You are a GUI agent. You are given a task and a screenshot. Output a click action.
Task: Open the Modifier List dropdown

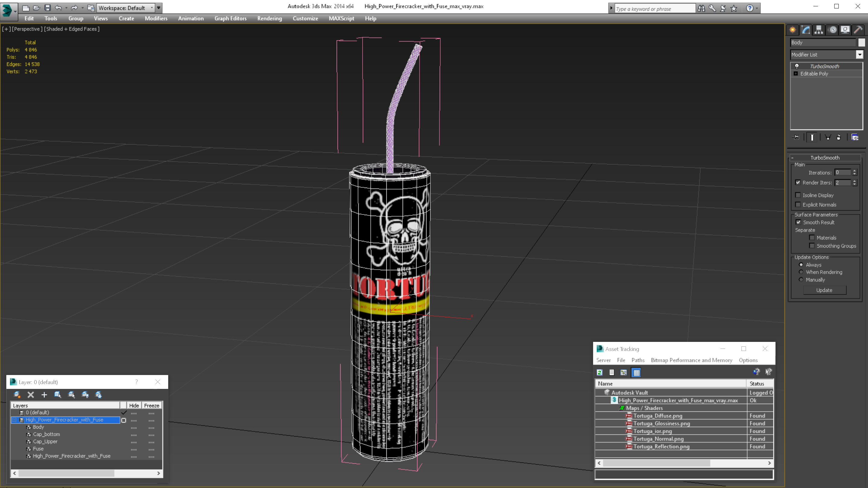click(x=860, y=55)
